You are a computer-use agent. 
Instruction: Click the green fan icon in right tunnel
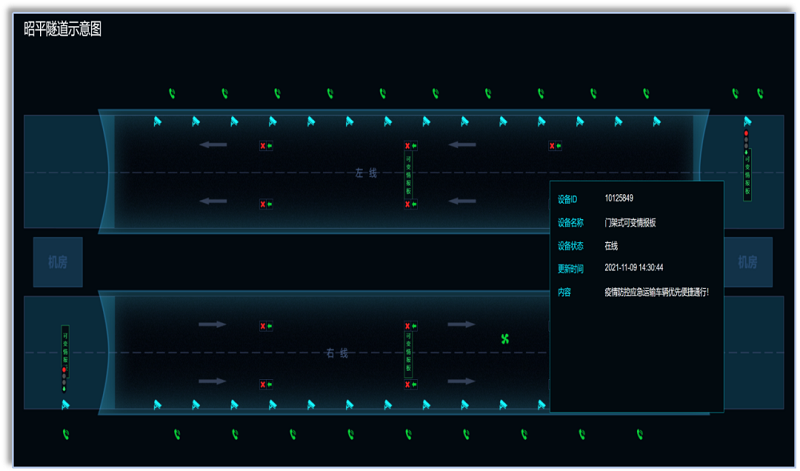pyautogui.click(x=506, y=339)
